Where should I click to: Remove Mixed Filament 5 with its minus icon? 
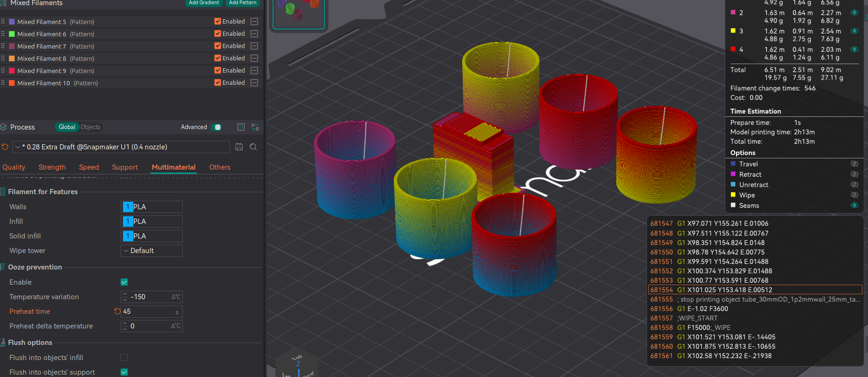pos(254,22)
